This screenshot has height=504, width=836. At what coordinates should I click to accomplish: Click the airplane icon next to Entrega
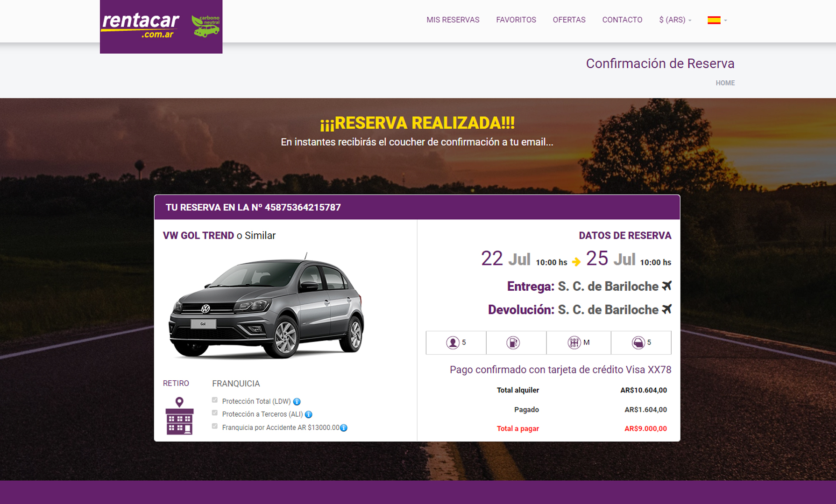pyautogui.click(x=666, y=286)
